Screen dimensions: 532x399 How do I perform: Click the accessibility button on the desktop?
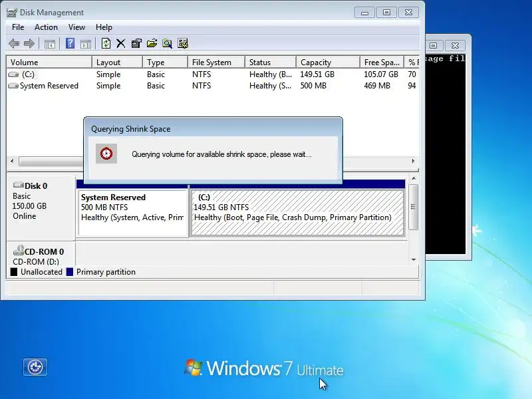35,367
